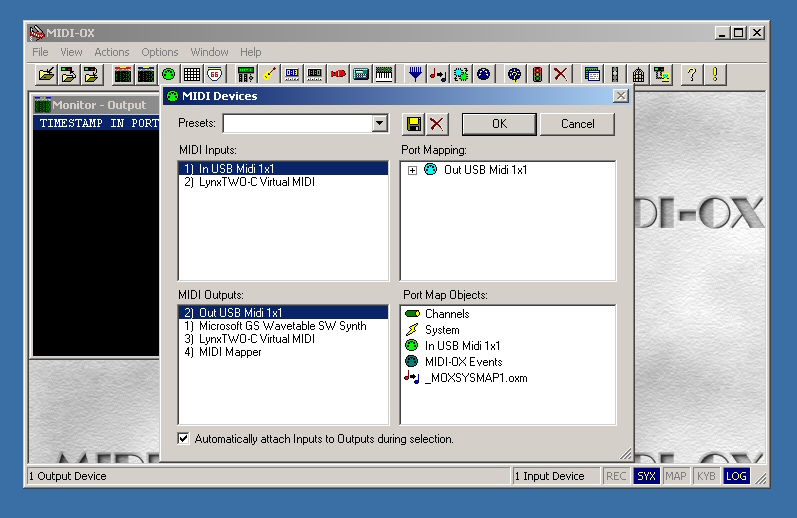Toggle the MAP status bar indicator
This screenshot has width=797, height=518.
point(676,476)
